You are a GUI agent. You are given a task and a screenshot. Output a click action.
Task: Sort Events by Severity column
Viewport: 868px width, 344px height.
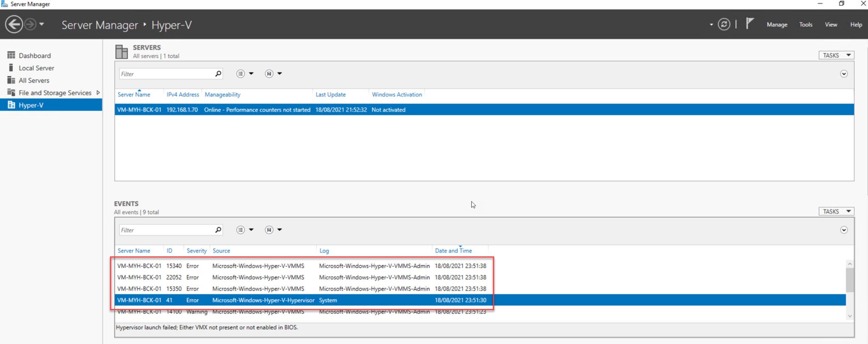coord(197,251)
